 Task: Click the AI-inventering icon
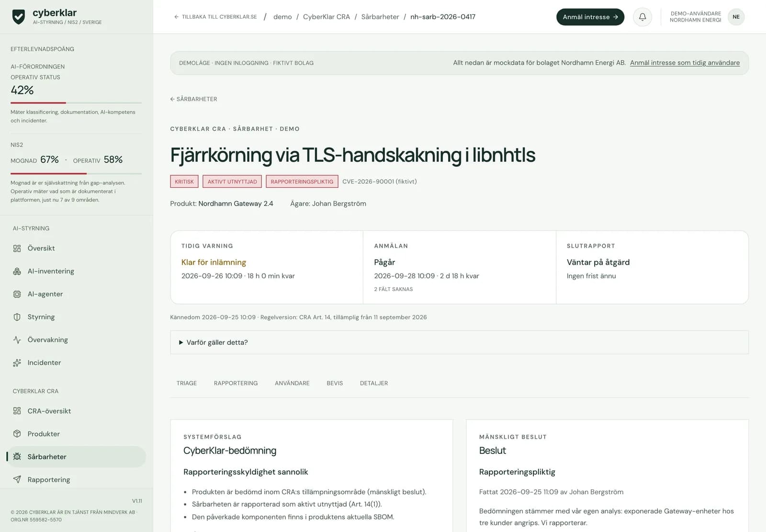[17, 271]
